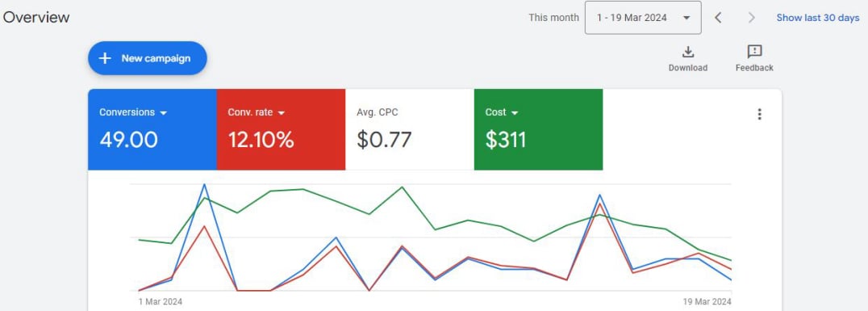The height and width of the screenshot is (311, 868).
Task: Click the Download icon
Action: coord(687,53)
